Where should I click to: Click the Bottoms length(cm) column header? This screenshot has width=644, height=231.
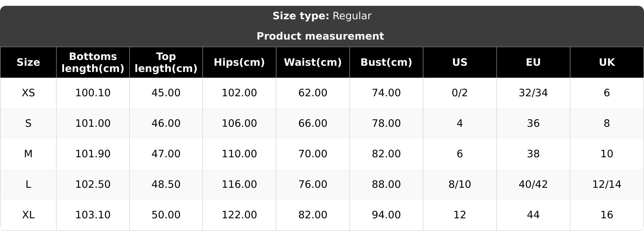click(93, 62)
